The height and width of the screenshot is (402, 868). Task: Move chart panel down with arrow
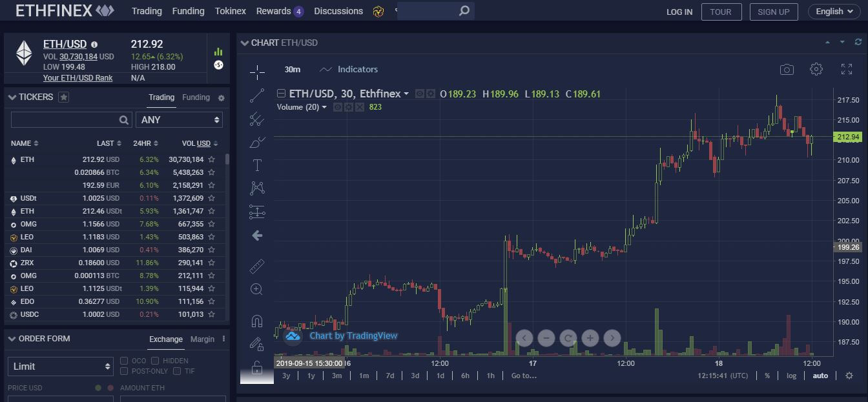click(x=842, y=43)
